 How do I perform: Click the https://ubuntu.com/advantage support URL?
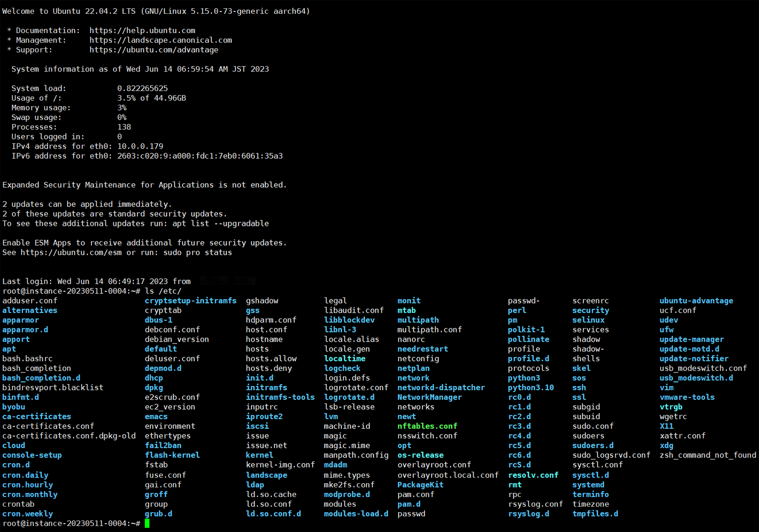coord(154,50)
